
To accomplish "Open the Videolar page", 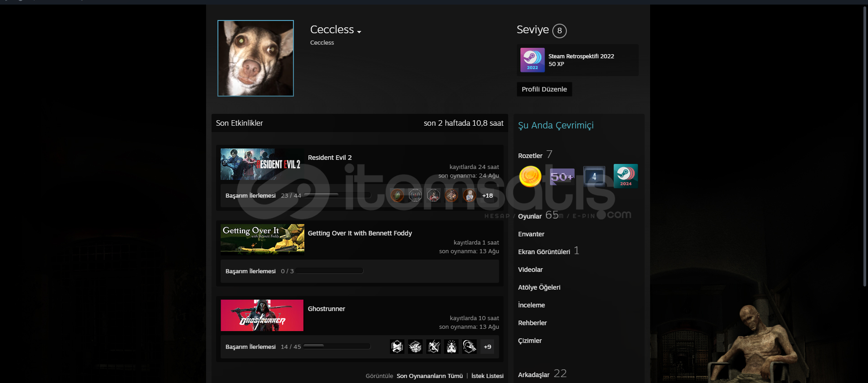I will 530,270.
